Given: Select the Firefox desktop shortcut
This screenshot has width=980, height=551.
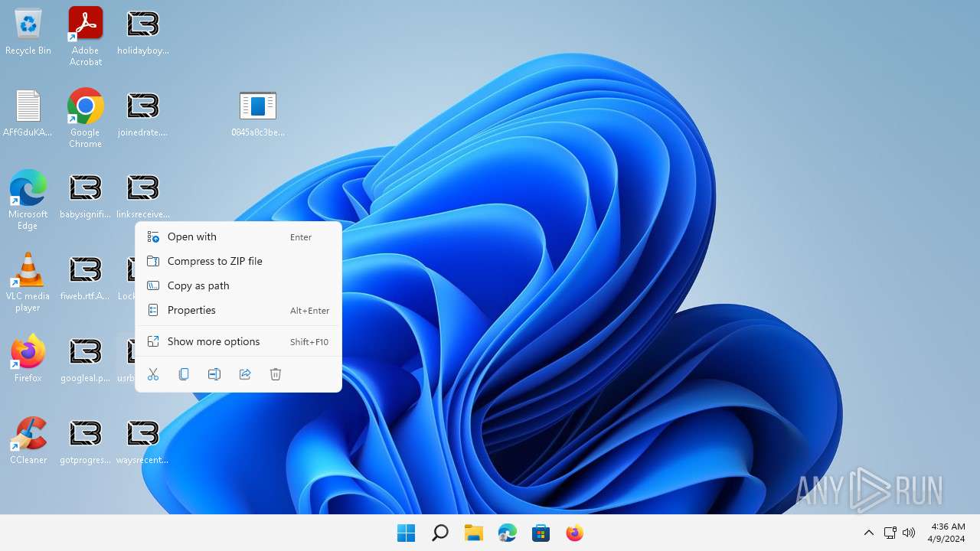Looking at the screenshot, I should pyautogui.click(x=28, y=359).
